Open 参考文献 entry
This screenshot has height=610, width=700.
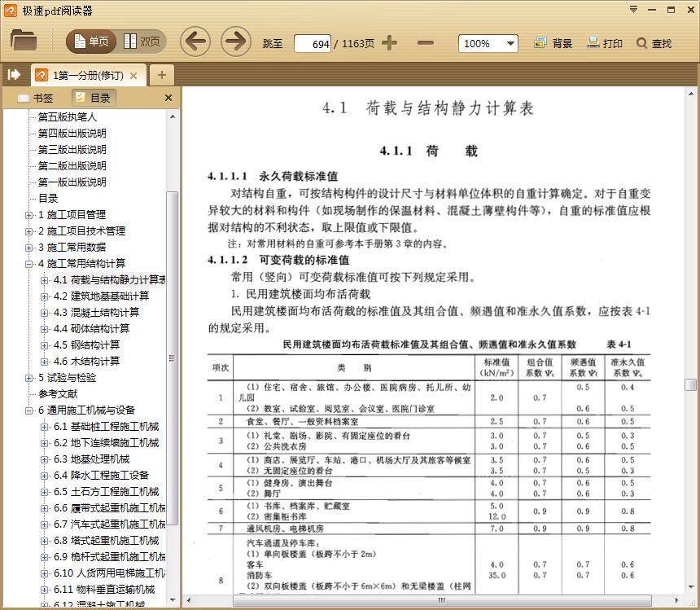[x=58, y=394]
